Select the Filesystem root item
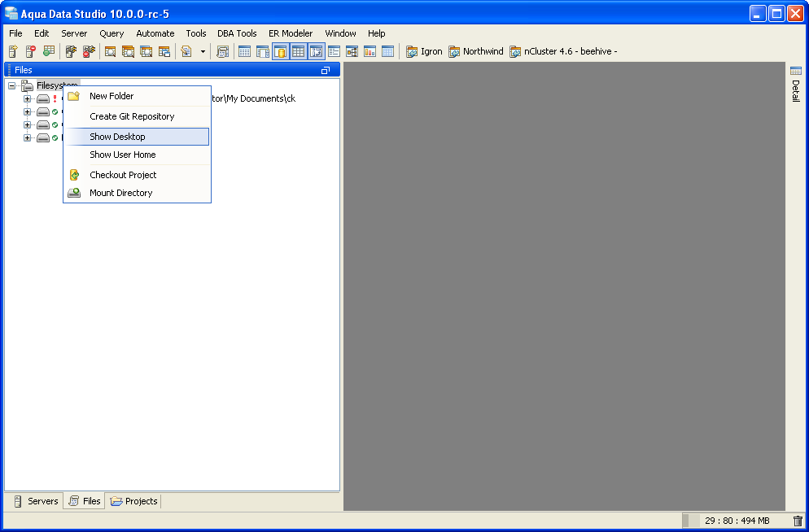Image resolution: width=809 pixels, height=532 pixels. point(57,85)
